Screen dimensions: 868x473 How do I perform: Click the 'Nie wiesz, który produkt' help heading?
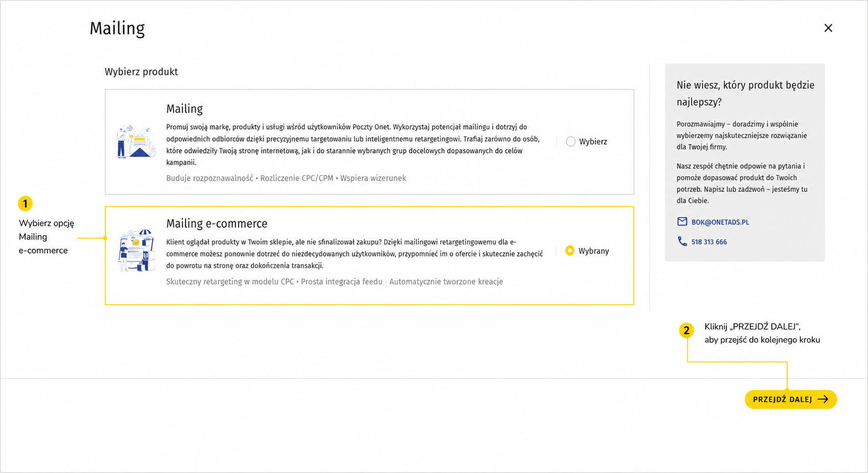pyautogui.click(x=745, y=93)
